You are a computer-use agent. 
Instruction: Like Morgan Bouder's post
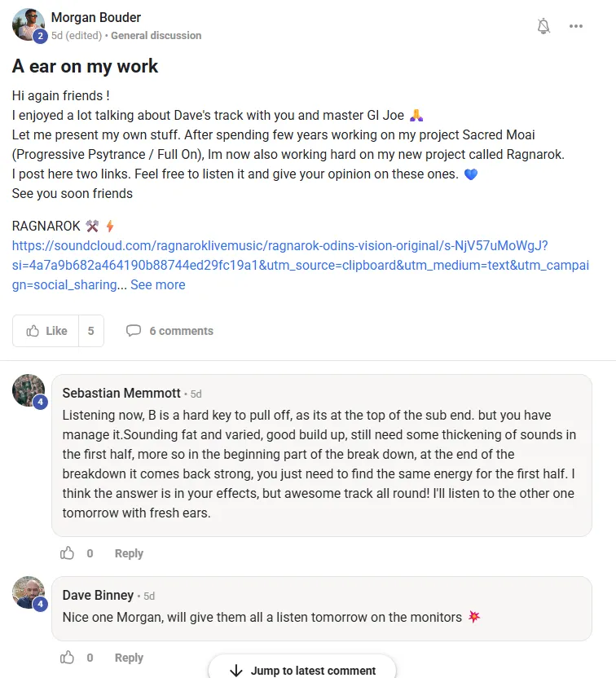pyautogui.click(x=46, y=331)
